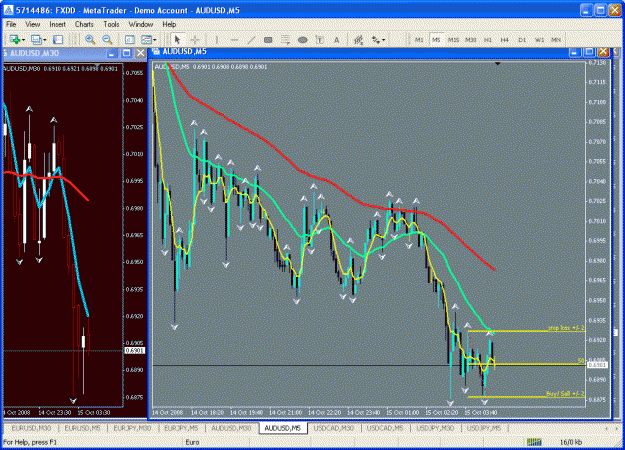Switch to the H1 timeframe
The image size is (625, 450).
pyautogui.click(x=487, y=39)
